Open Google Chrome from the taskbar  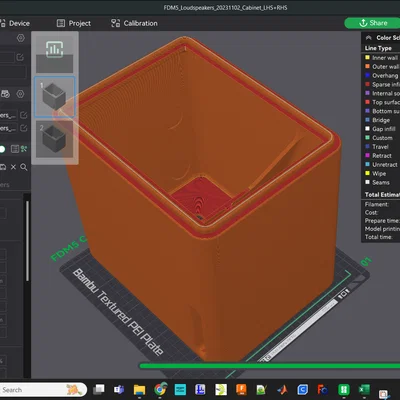pyautogui.click(x=160, y=389)
